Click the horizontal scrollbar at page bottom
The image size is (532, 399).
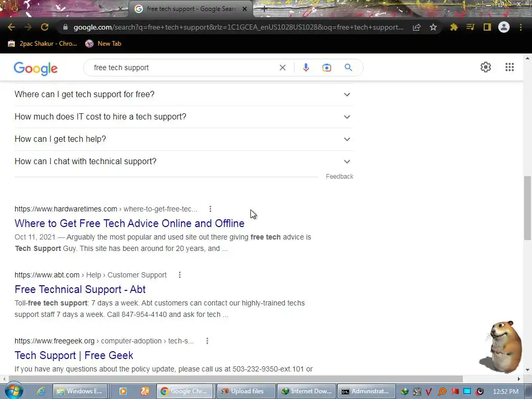tap(236, 379)
